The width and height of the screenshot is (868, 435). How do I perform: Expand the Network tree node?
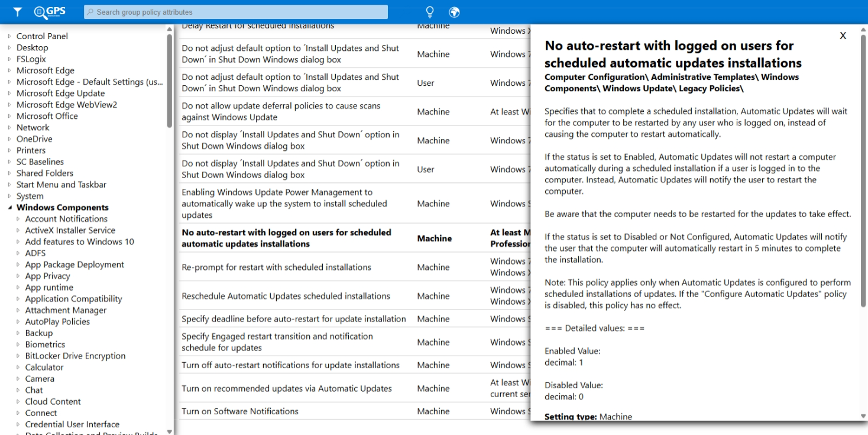(9, 128)
